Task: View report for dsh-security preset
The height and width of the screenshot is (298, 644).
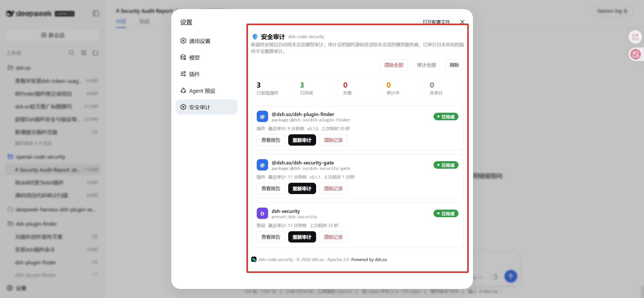Action: point(271,237)
